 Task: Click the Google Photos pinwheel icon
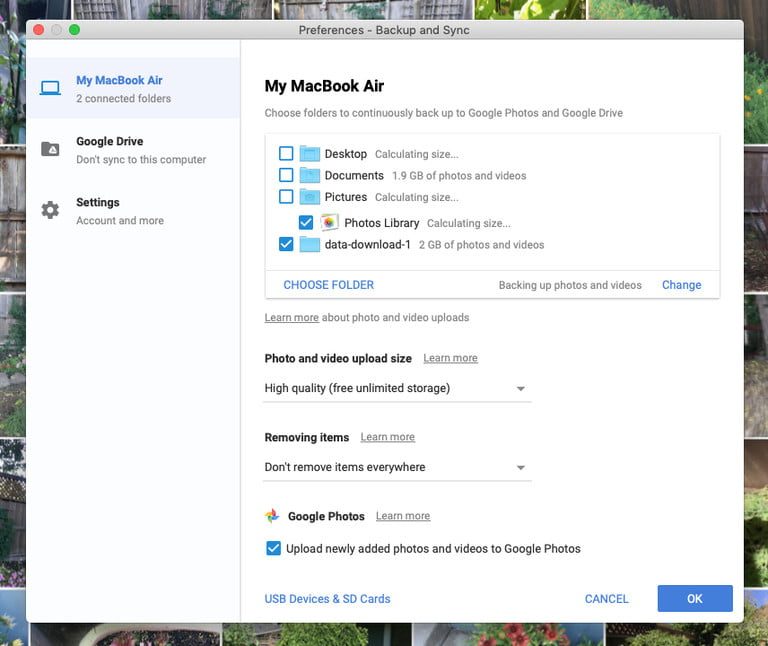tap(272, 516)
